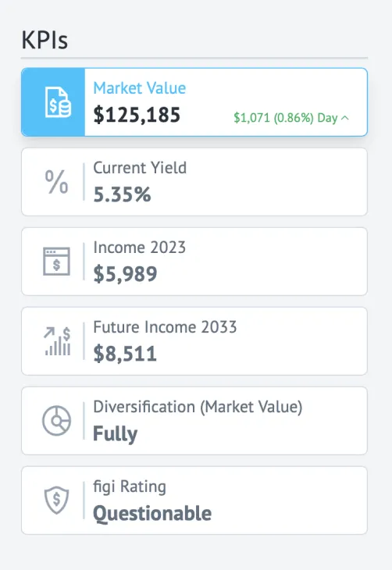Click the Fully diversification value

point(116,434)
